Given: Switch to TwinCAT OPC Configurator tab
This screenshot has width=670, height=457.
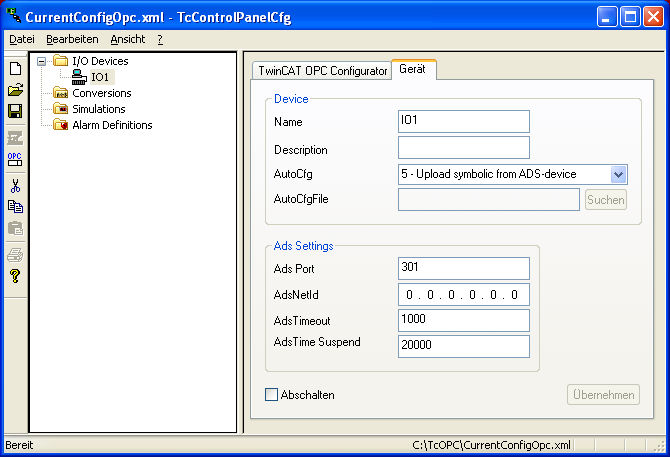Looking at the screenshot, I should tap(323, 70).
